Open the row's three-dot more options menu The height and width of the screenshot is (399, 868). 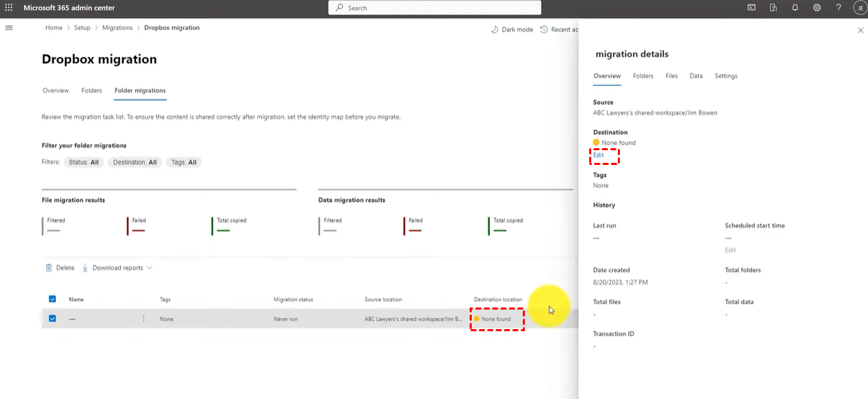point(144,319)
